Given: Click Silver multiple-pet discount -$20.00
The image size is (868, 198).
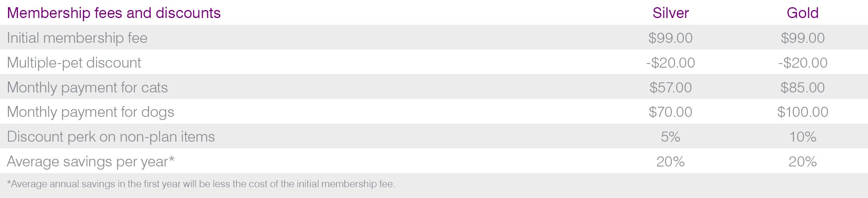Looking at the screenshot, I should coord(670,63).
